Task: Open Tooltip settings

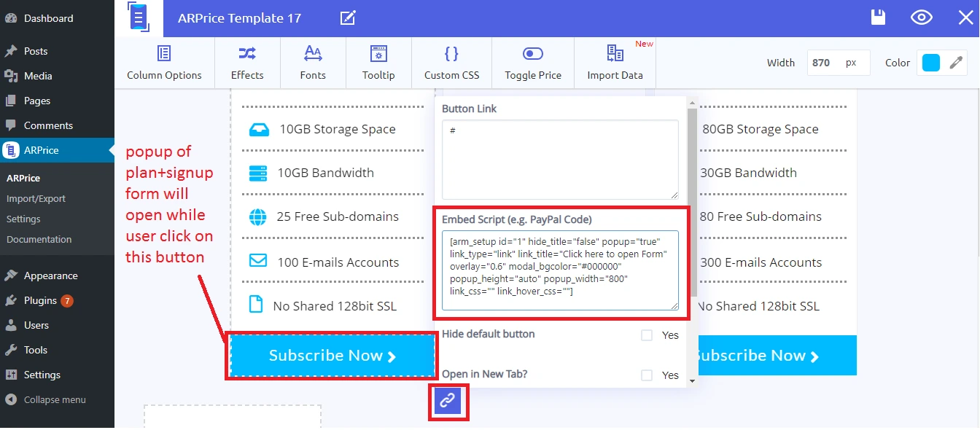Action: 378,63
